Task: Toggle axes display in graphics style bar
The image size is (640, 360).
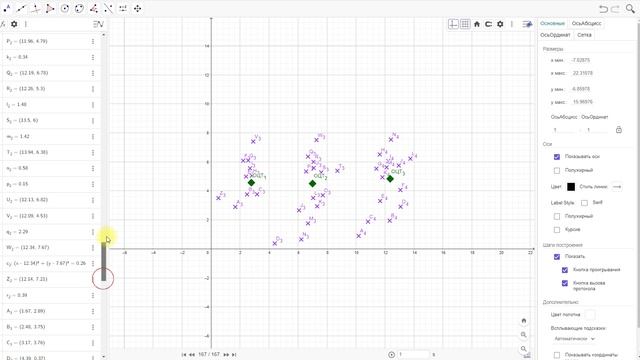Action: 453,24
